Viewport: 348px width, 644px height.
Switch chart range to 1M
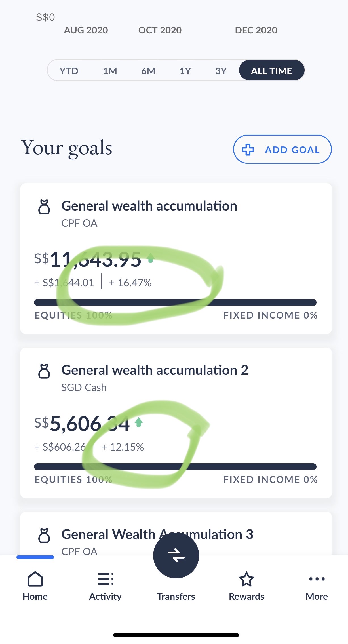[x=110, y=71]
